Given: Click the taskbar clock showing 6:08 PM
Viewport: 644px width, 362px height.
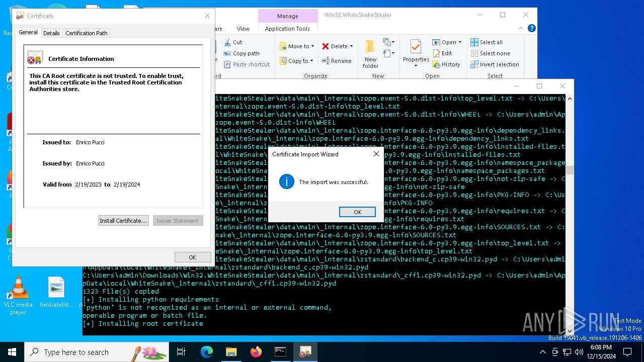Looking at the screenshot, I should [601, 352].
